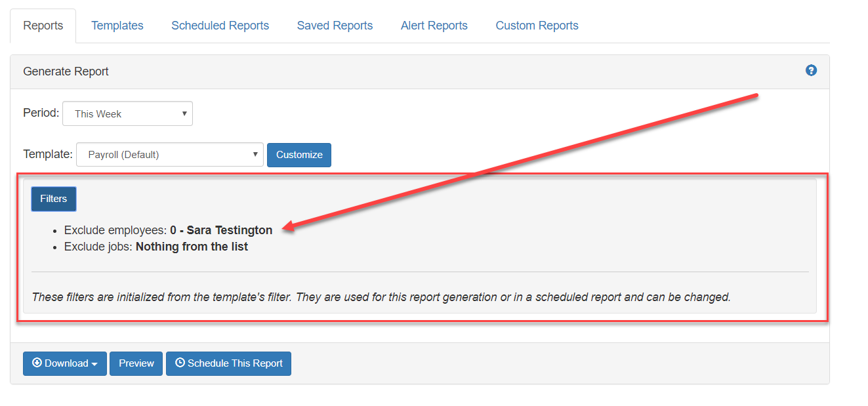Open the Period dropdown showing This Week
This screenshot has width=868, height=406.
(127, 113)
